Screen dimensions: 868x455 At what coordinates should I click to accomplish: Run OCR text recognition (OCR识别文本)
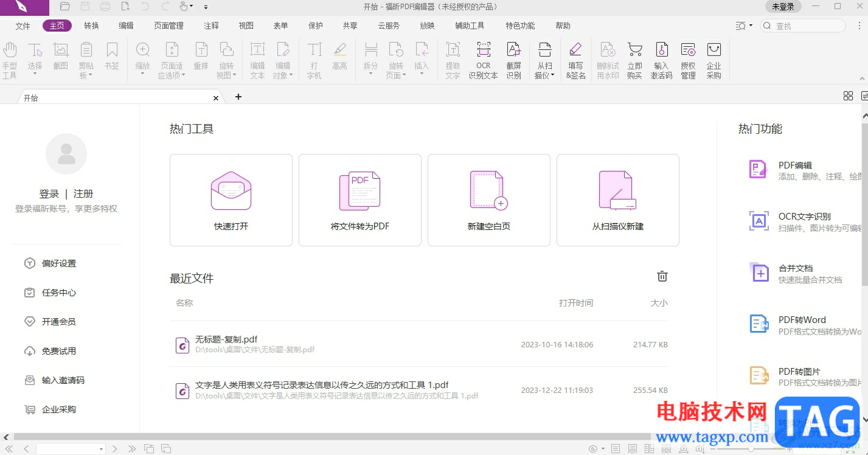point(484,60)
